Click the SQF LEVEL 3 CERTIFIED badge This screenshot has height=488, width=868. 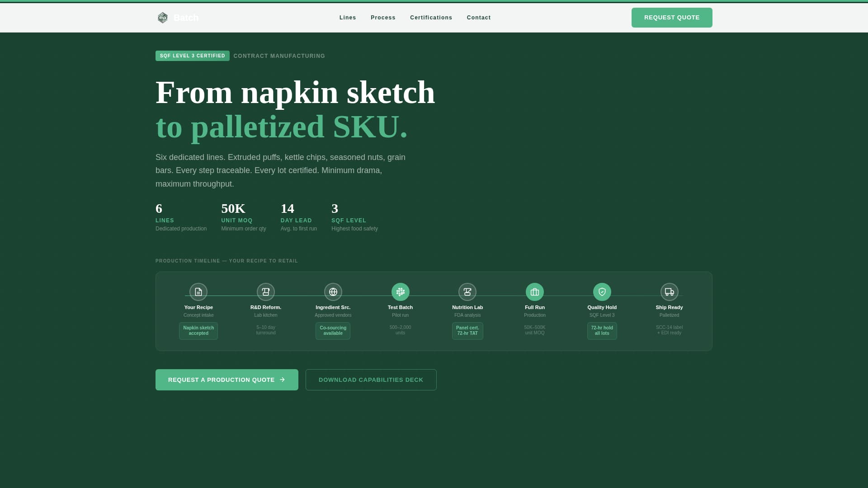click(192, 56)
